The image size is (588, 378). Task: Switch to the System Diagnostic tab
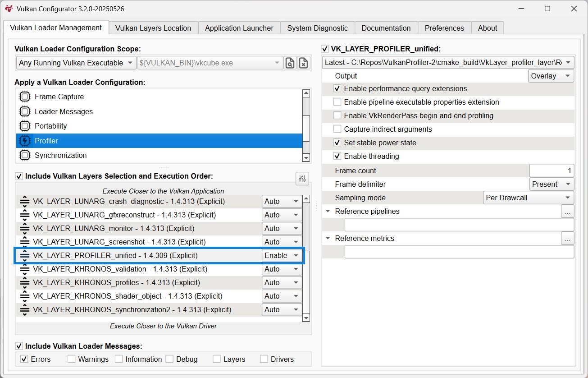pos(317,28)
